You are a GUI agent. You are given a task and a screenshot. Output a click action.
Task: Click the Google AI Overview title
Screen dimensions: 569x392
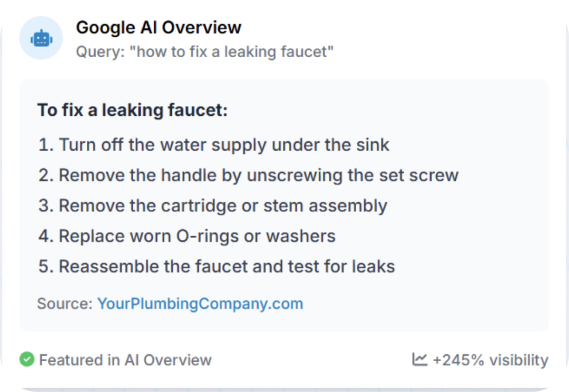pyautogui.click(x=158, y=27)
